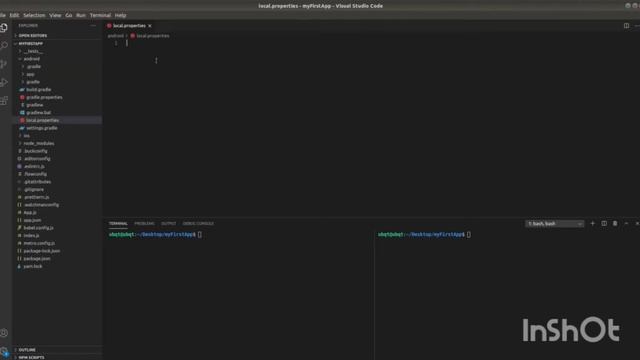Add a new terminal with plus icon

click(593, 224)
